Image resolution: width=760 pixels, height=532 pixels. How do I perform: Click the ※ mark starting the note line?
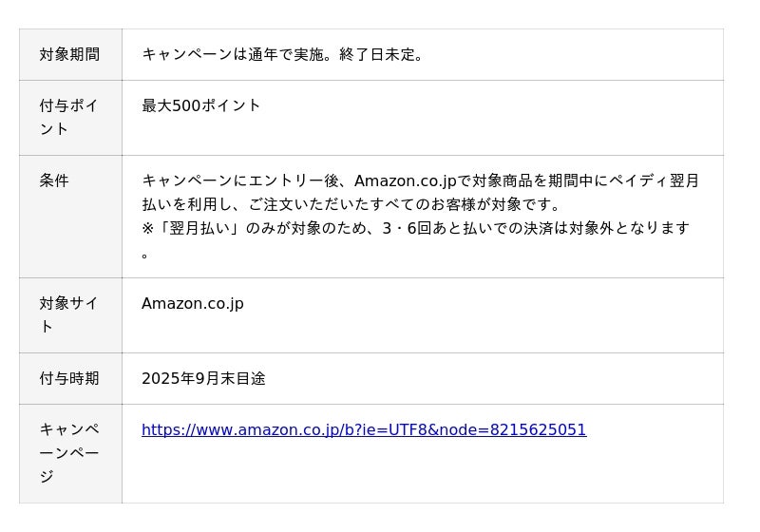(148, 229)
